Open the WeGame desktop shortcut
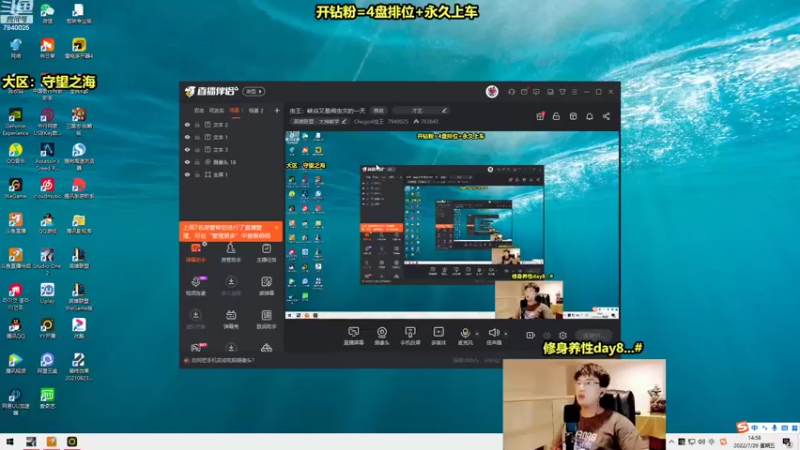The width and height of the screenshot is (800, 450). [x=15, y=188]
